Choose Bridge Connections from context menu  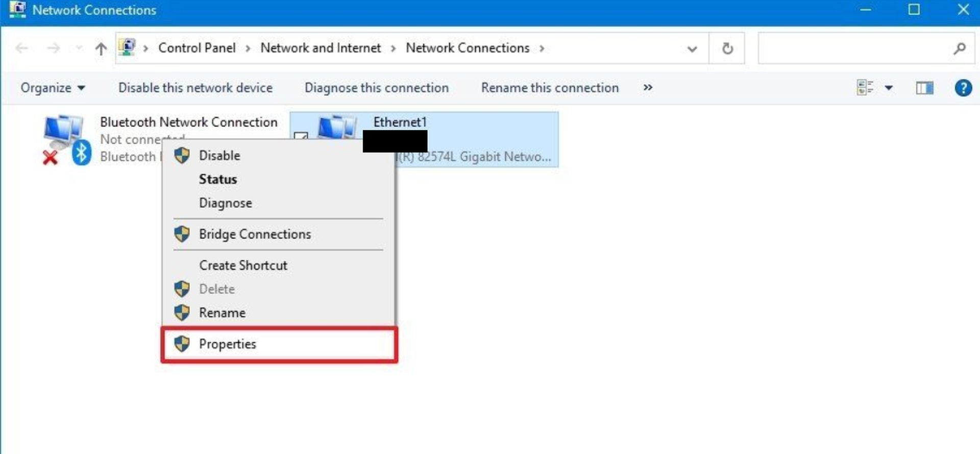point(279,234)
